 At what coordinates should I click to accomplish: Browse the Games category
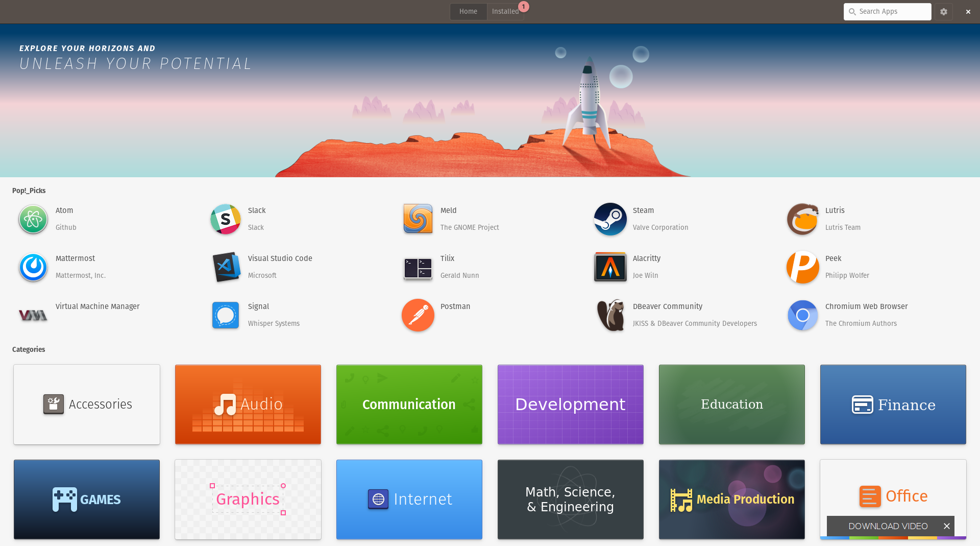(86, 500)
